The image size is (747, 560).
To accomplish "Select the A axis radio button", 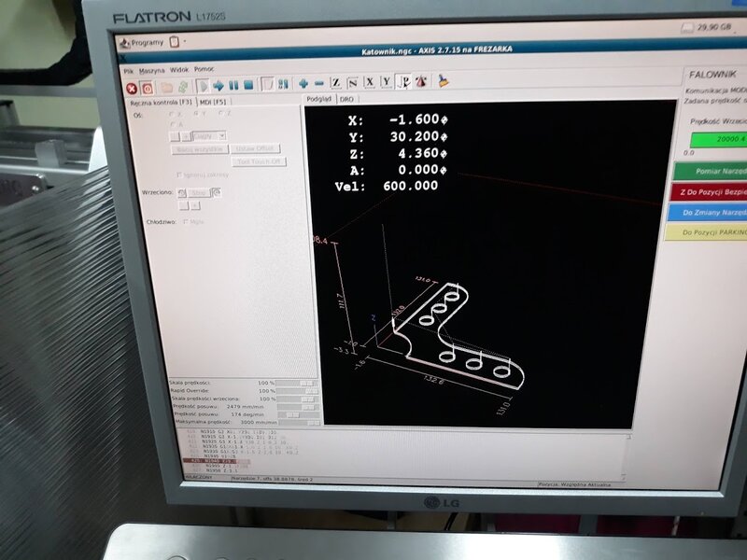I will [x=174, y=124].
